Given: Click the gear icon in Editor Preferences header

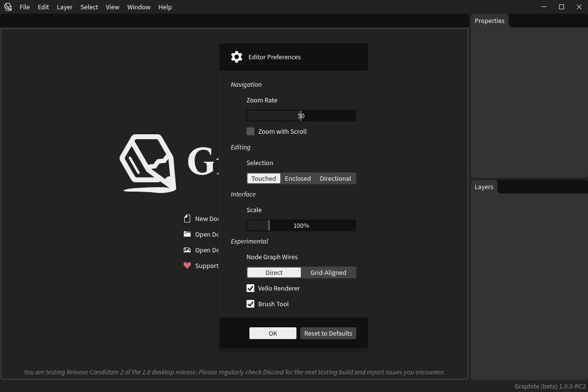Looking at the screenshot, I should [237, 56].
